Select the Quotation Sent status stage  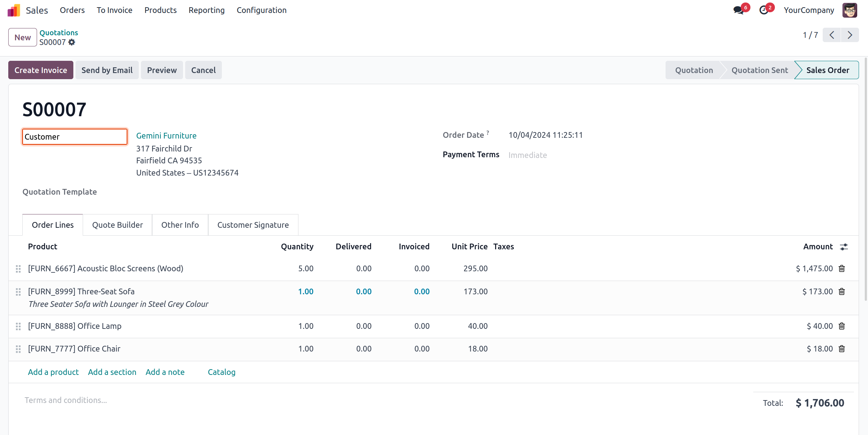click(x=759, y=70)
